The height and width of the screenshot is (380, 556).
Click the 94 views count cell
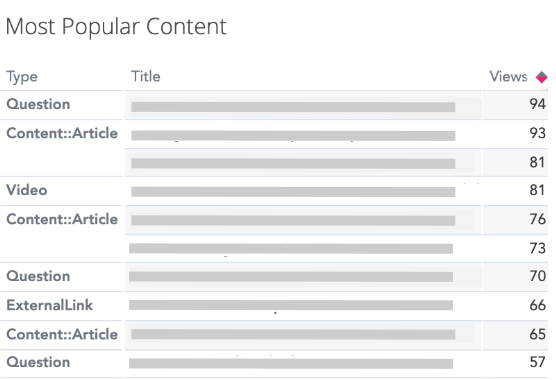tap(537, 104)
